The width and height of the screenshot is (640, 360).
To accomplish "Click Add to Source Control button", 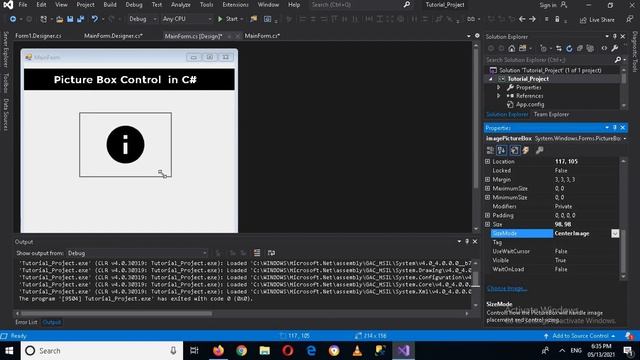I will click(580, 336).
